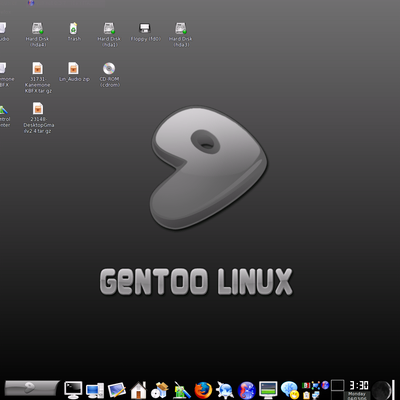
Task: Launch Firefox from the panel
Action: pos(203,390)
